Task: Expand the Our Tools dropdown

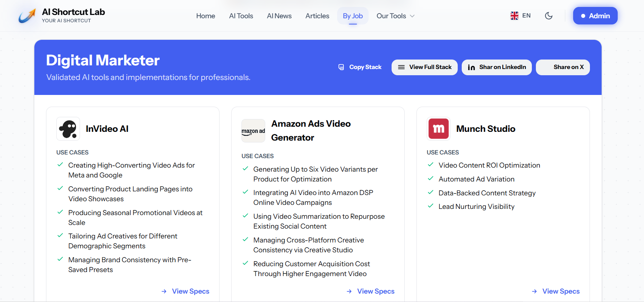Action: coord(395,16)
